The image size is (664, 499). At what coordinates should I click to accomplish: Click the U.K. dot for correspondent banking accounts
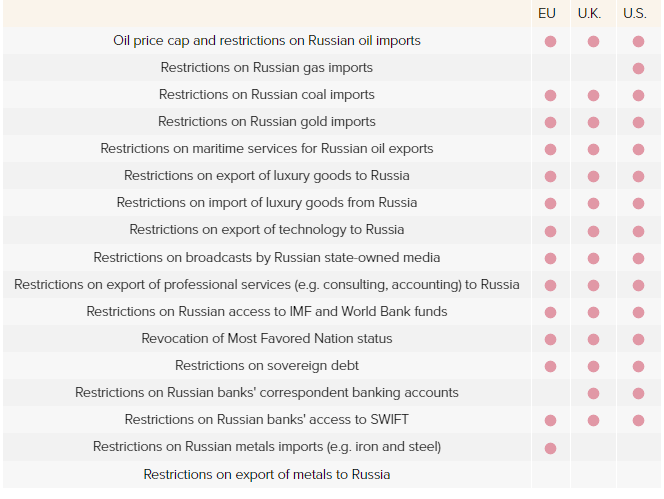pyautogui.click(x=593, y=393)
